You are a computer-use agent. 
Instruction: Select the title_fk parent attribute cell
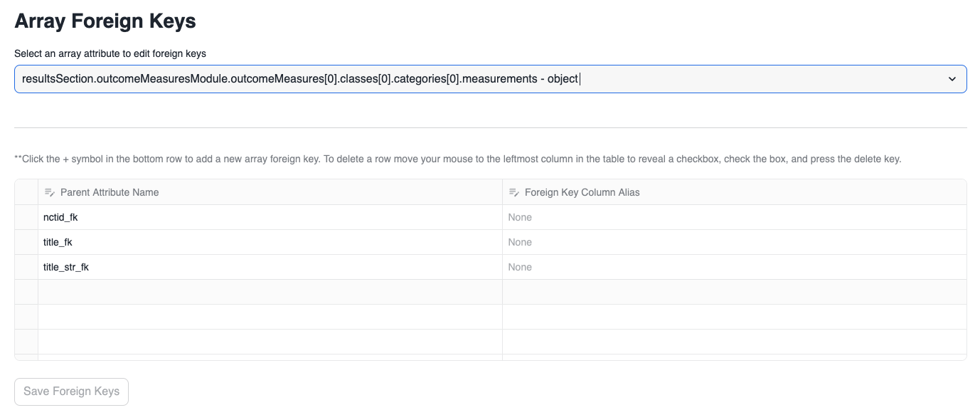[x=270, y=242]
